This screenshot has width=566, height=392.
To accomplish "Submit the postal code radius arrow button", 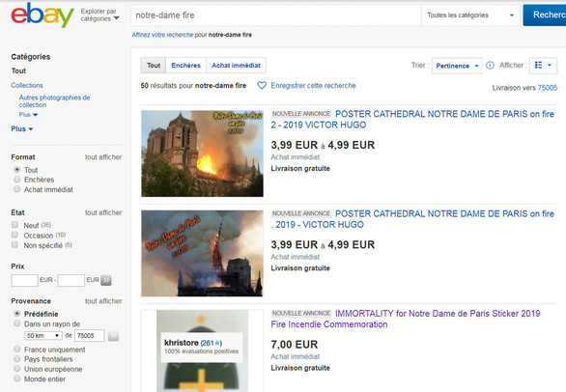I will coord(113,336).
